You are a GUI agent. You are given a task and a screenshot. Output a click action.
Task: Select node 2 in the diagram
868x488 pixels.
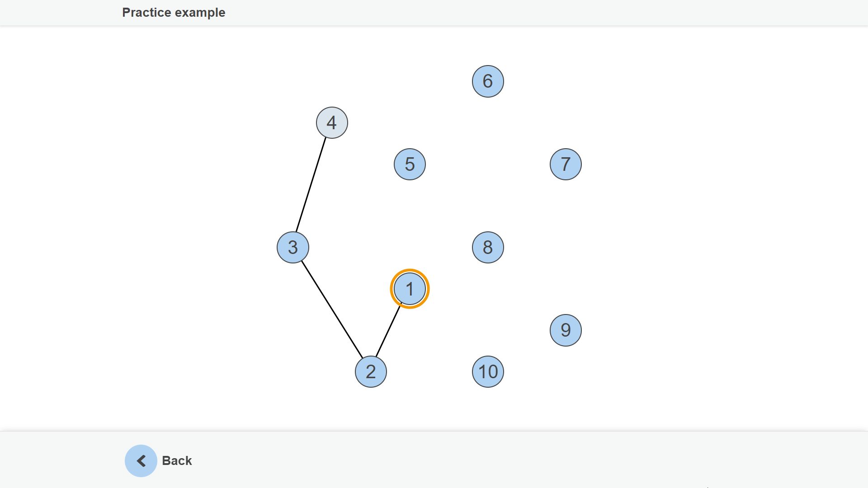(371, 372)
